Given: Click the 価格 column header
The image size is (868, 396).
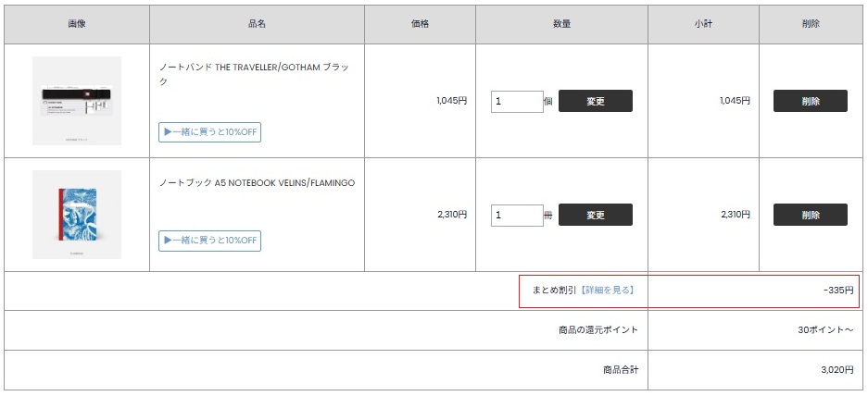Looking at the screenshot, I should (420, 24).
